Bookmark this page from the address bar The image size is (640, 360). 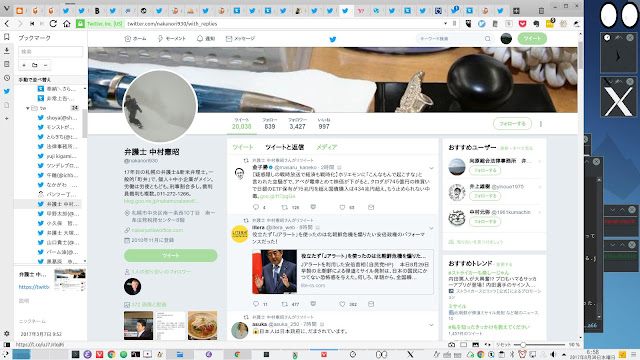pos(454,24)
